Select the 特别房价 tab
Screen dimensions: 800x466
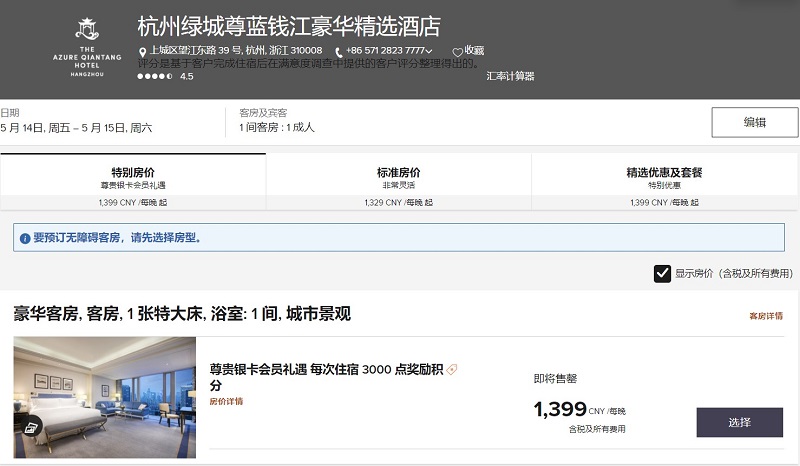click(133, 182)
